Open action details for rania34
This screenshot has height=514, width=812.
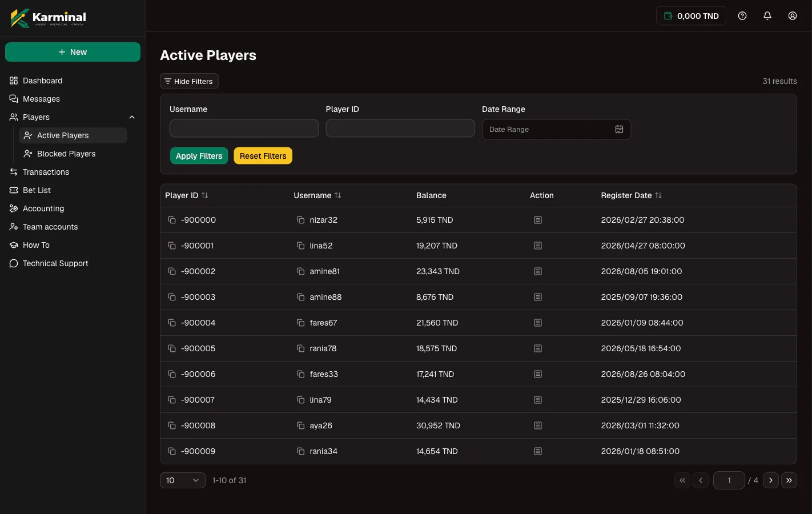(538, 451)
